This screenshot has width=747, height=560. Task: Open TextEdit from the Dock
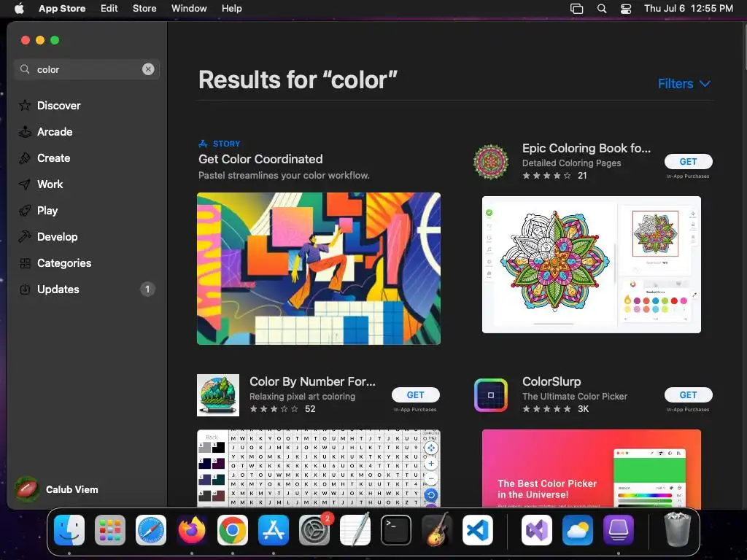click(x=355, y=530)
